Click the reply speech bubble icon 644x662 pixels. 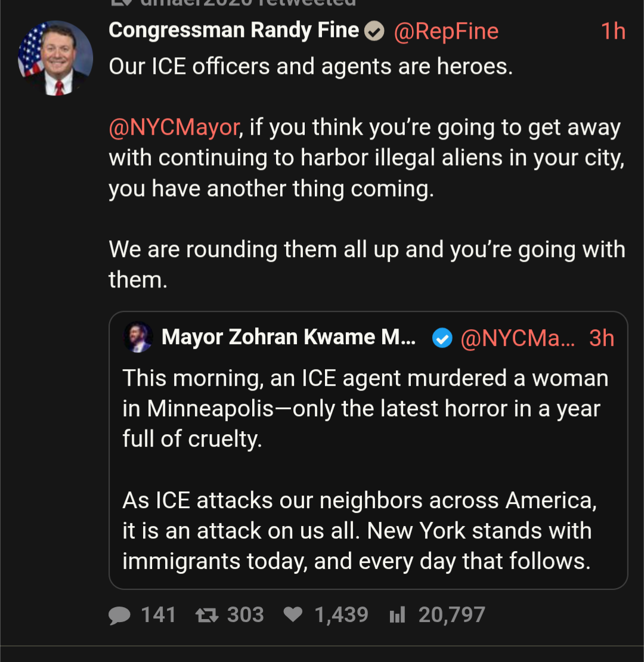click(120, 615)
